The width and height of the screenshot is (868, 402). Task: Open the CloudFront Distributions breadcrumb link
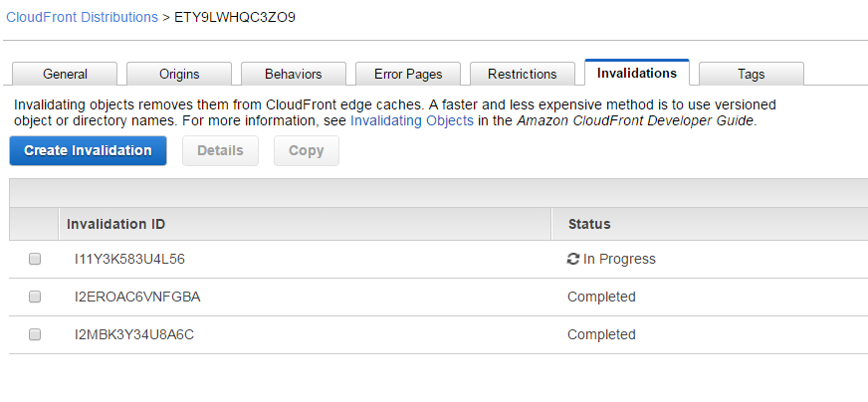click(x=82, y=17)
